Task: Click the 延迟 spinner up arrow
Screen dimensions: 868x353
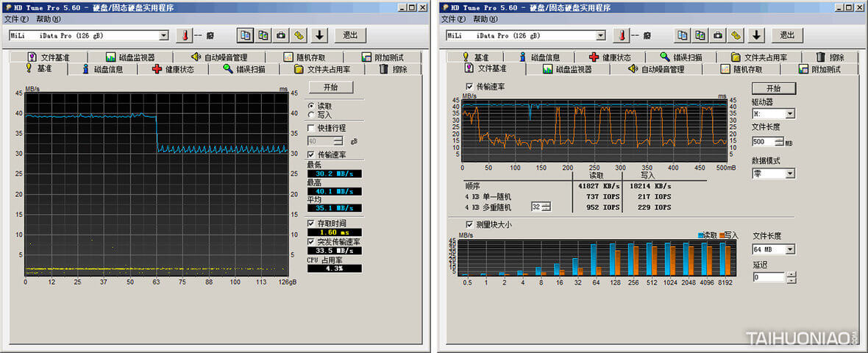Action: pos(791,275)
